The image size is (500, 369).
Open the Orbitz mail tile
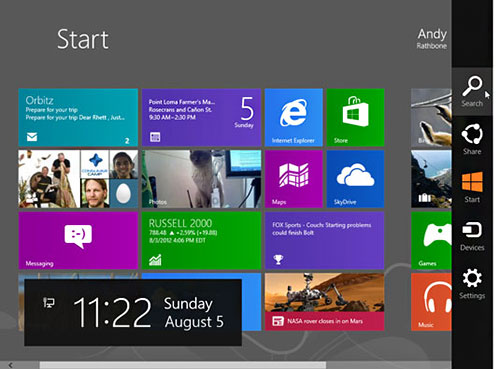pyautogui.click(x=78, y=117)
